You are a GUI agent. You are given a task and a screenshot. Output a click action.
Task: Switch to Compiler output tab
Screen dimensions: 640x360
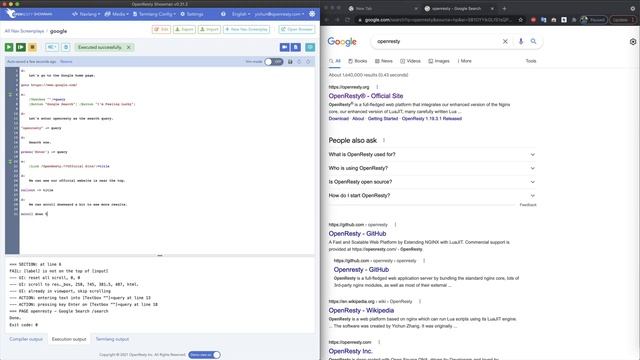click(x=26, y=339)
